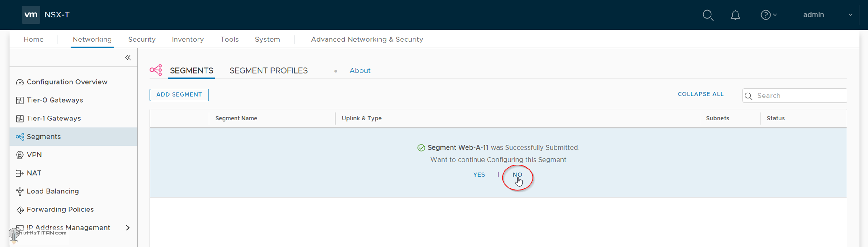Click the Tier-0 Gateways icon
Image resolution: width=868 pixels, height=247 pixels.
20,101
